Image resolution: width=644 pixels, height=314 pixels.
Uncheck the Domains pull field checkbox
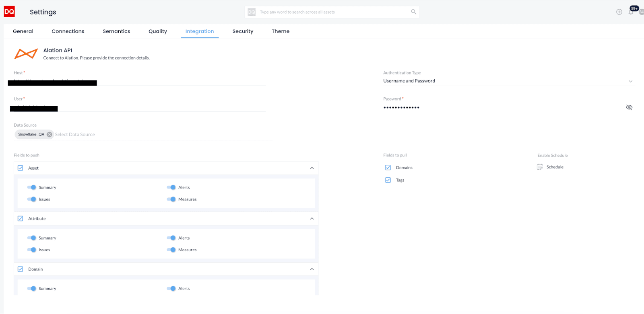tap(388, 168)
